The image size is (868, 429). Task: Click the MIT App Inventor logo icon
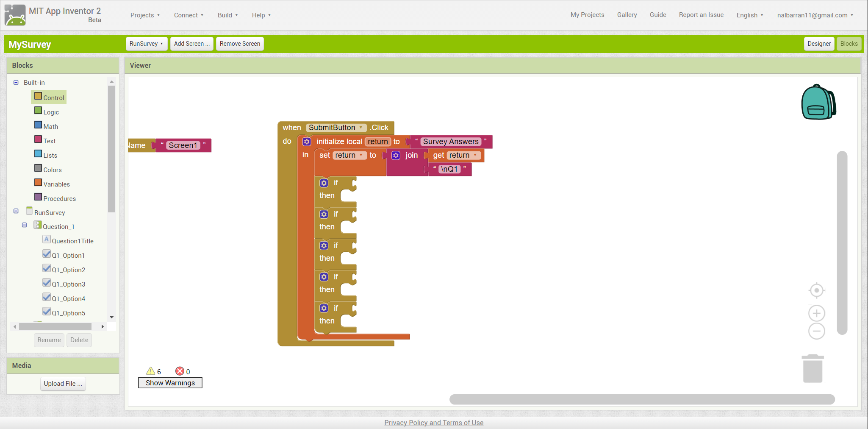click(x=15, y=15)
